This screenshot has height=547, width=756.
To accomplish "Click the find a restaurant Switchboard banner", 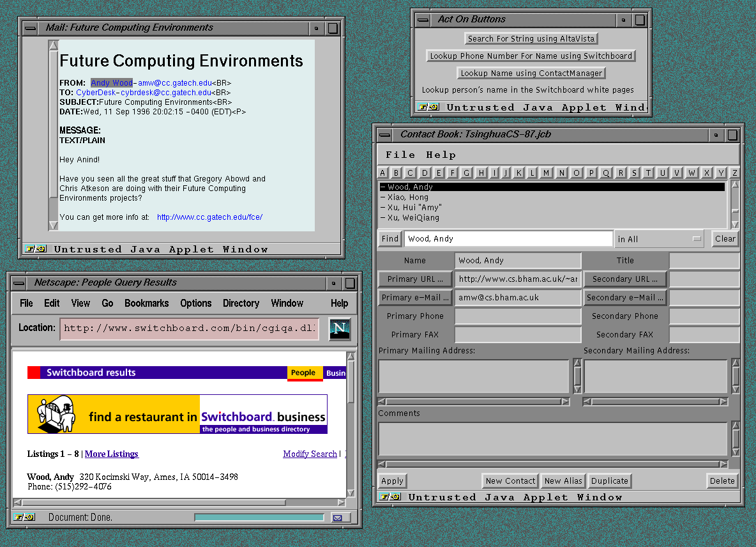I will pyautogui.click(x=178, y=414).
